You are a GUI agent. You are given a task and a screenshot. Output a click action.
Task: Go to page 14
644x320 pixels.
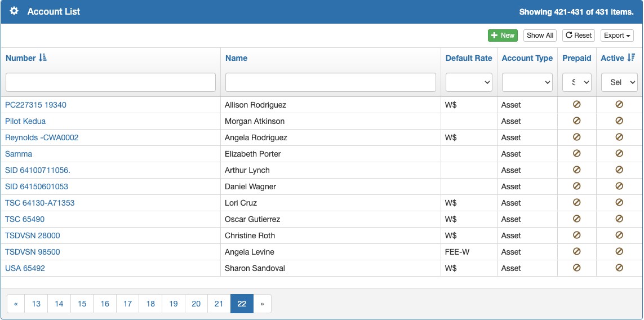59,304
